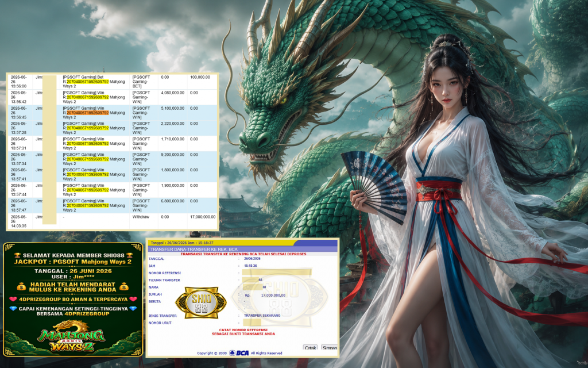Screen dimensions: 588x368
Task: Click the 26/06/2026 value beside TANGGAL
Action: pyautogui.click(x=252, y=259)
